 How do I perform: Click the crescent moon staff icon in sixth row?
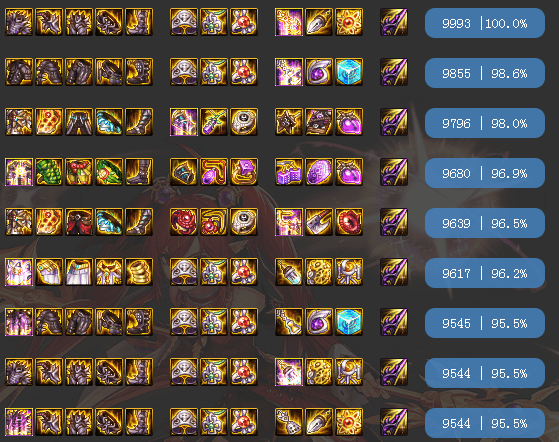pos(349,272)
